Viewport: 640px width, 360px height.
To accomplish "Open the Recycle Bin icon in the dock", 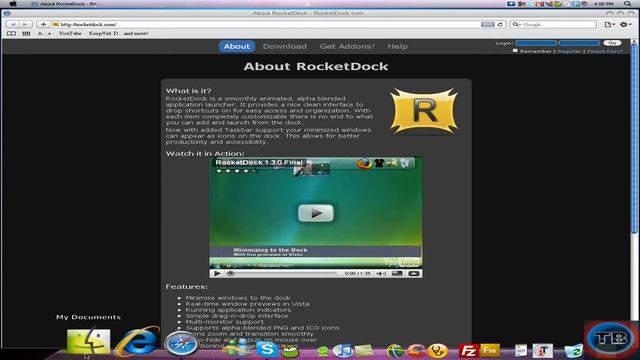I will [x=573, y=351].
